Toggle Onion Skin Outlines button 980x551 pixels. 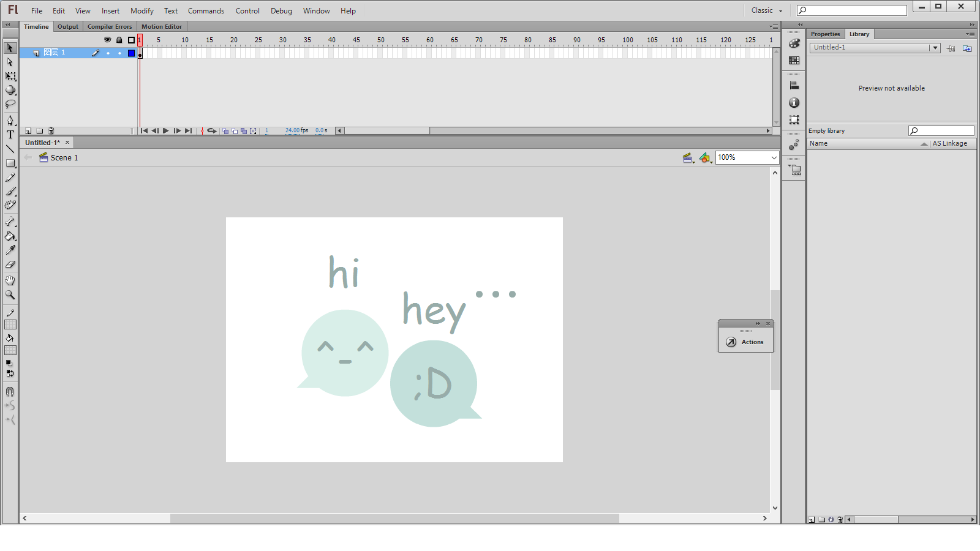(x=235, y=131)
